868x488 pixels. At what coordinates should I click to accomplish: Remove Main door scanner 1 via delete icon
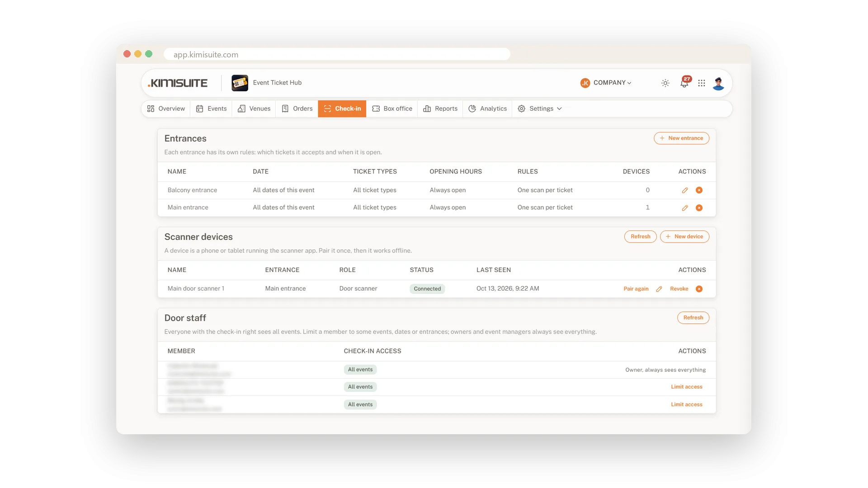(x=699, y=289)
